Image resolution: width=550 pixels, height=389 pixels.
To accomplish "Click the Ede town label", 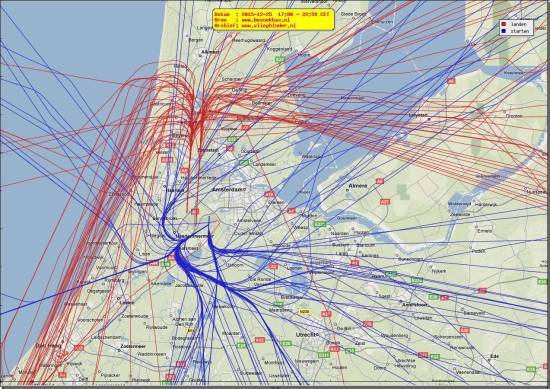I will 495,356.
